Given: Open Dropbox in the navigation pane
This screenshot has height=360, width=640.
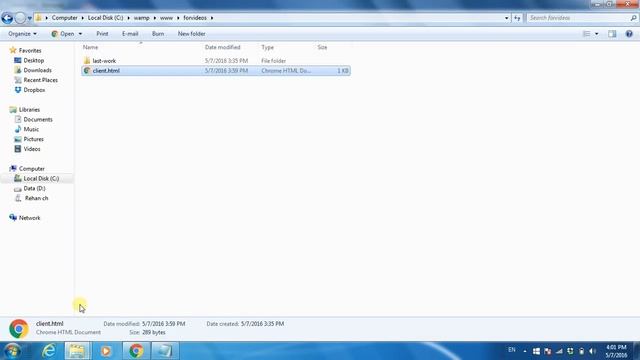Looking at the screenshot, I should point(34,90).
